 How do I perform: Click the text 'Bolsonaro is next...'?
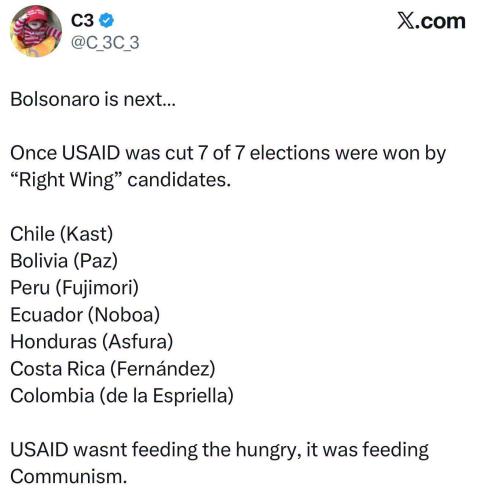pos(93,99)
